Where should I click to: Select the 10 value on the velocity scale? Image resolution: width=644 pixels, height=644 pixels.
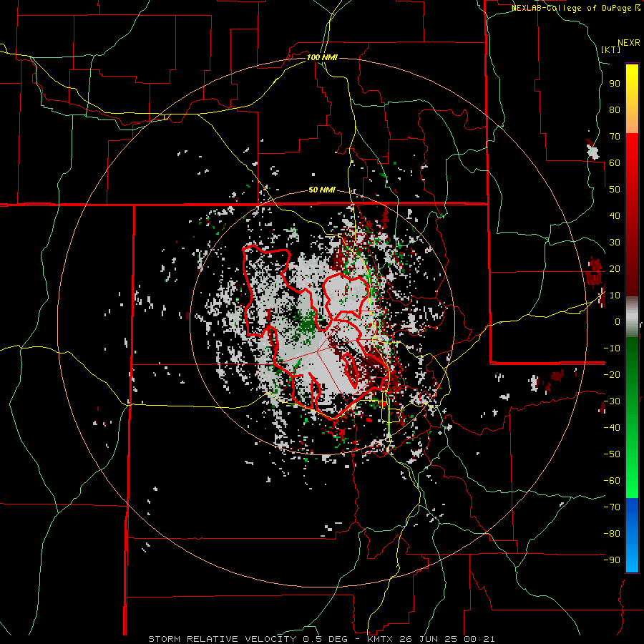pyautogui.click(x=615, y=296)
